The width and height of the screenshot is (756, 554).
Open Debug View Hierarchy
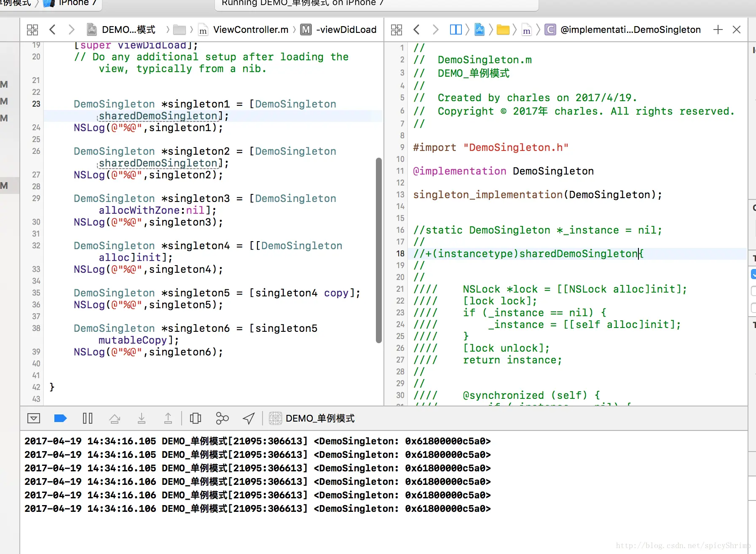click(x=196, y=418)
